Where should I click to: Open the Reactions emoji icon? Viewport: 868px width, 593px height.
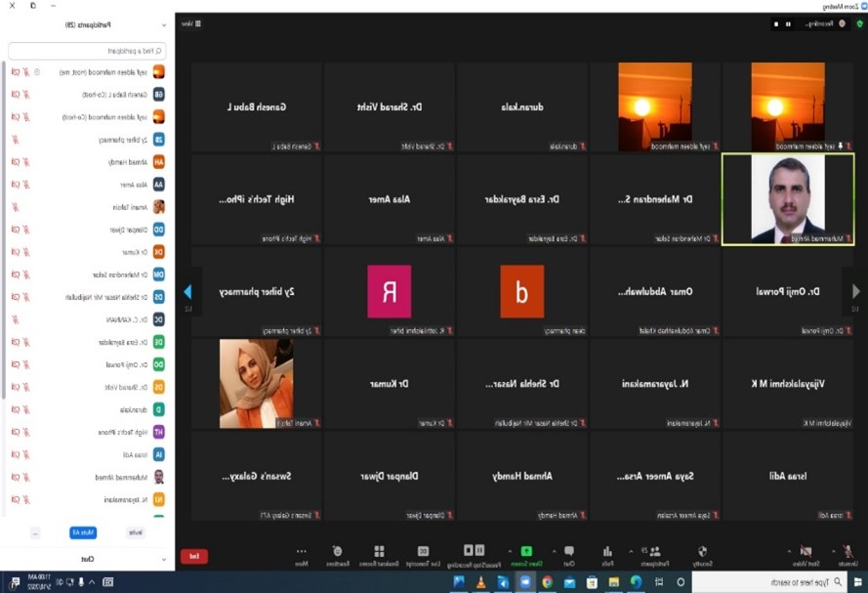tap(337, 553)
